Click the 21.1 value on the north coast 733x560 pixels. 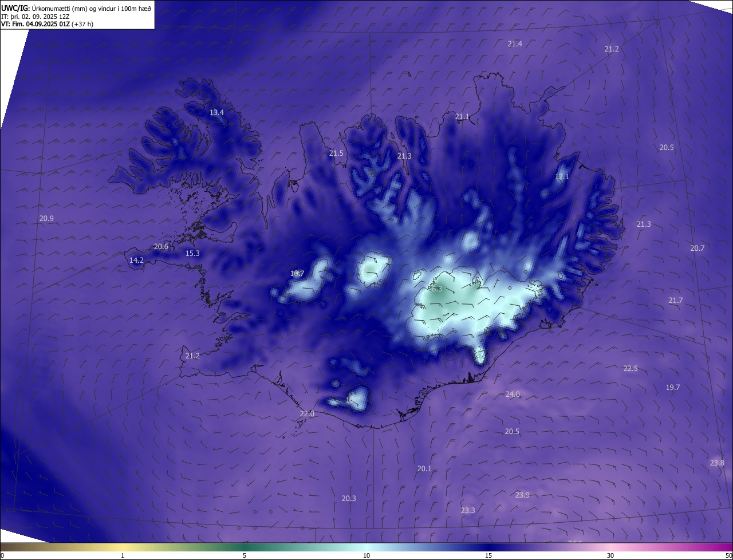462,116
